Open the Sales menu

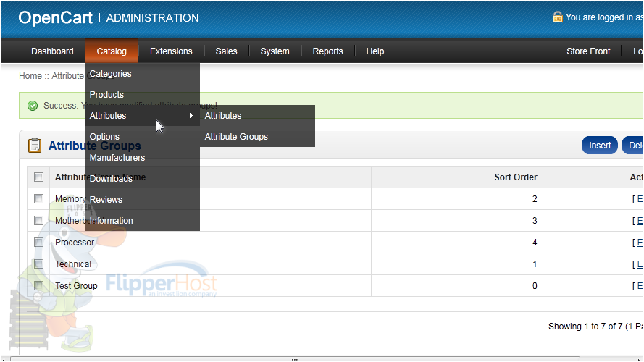pyautogui.click(x=226, y=51)
